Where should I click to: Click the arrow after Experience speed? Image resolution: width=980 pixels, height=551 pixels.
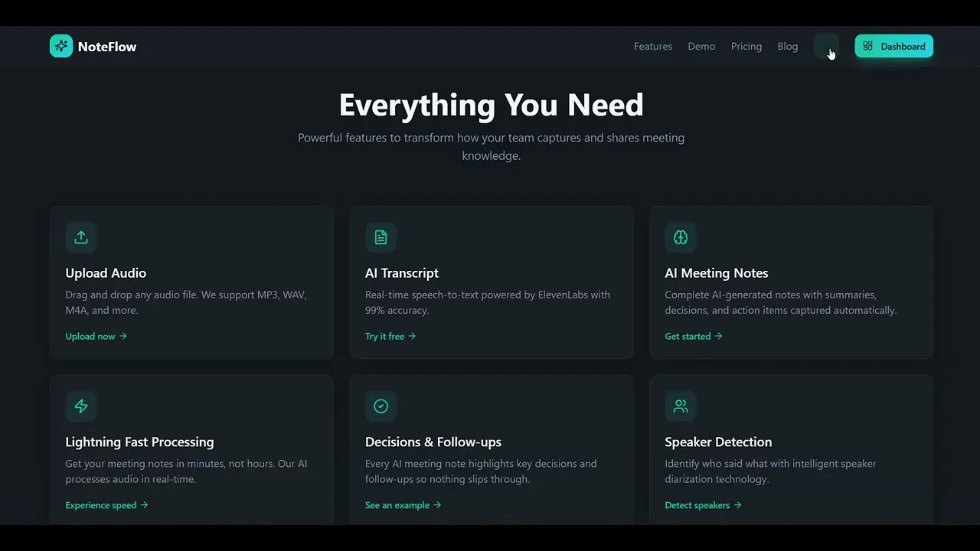click(144, 505)
